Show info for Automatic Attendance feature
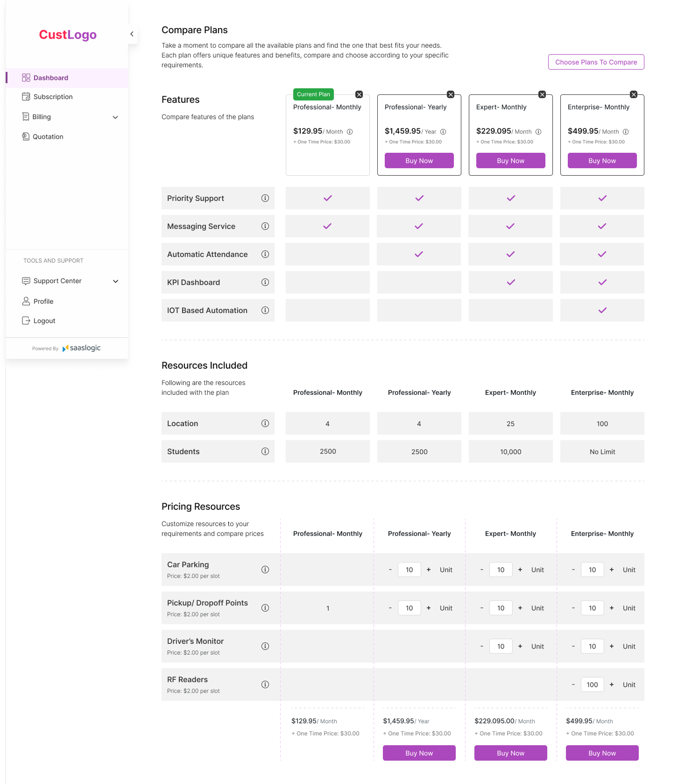Image resolution: width=678 pixels, height=784 pixels. pyautogui.click(x=265, y=254)
